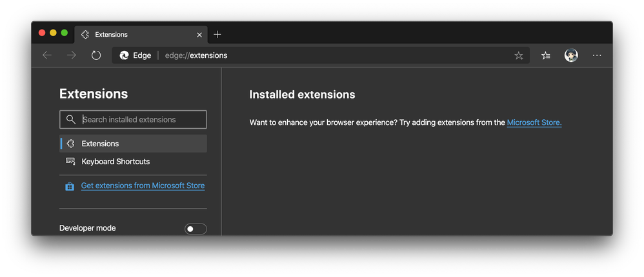Viewport: 644px width, 277px height.
Task: Click the edge://extensions address bar
Action: 321,55
